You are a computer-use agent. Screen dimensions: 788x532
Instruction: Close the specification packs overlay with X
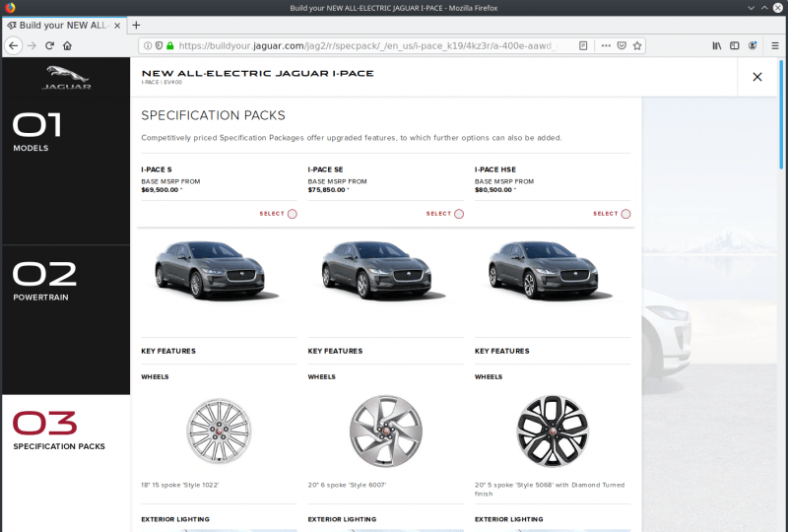(x=757, y=77)
